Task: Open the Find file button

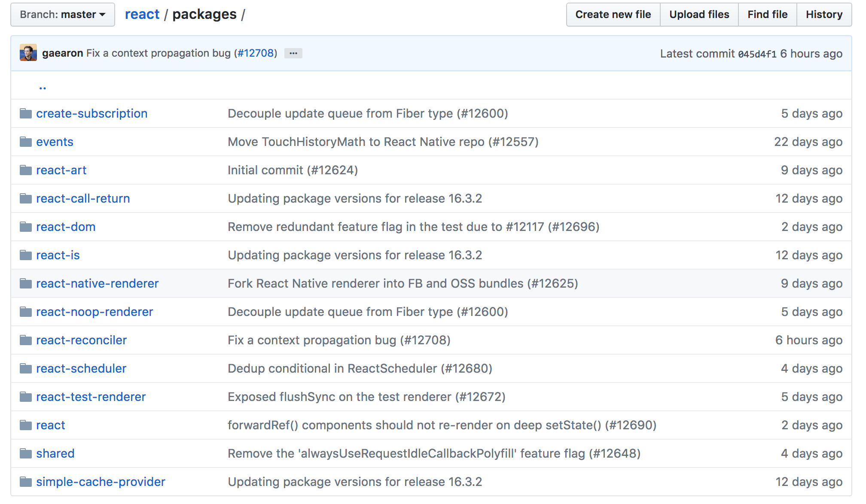Action: click(x=767, y=15)
